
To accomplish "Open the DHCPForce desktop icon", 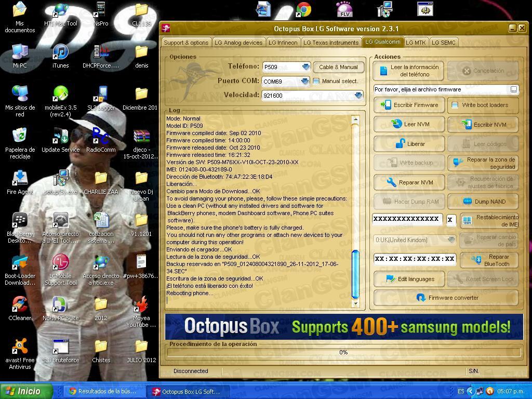I will [101, 56].
